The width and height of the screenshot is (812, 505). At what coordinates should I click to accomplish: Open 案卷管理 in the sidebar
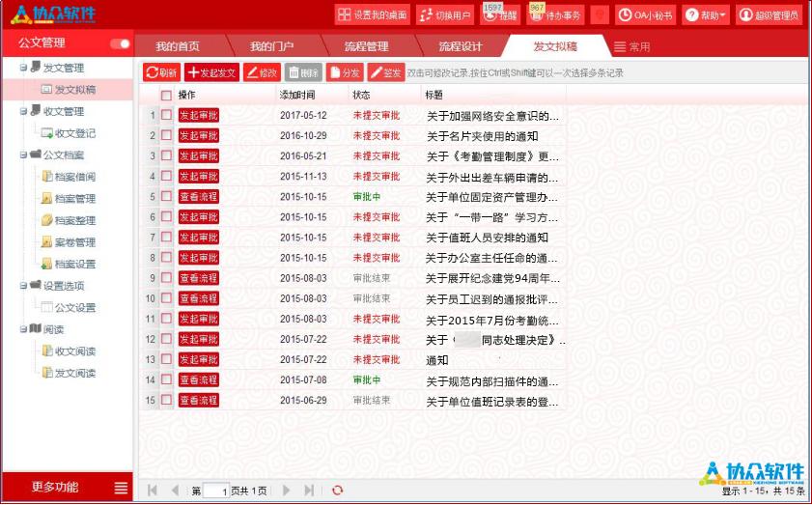75,242
